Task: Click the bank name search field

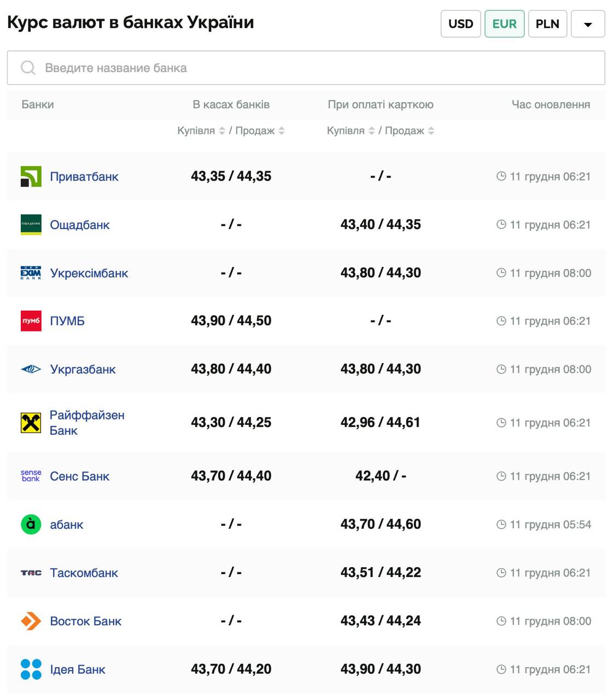Action: pos(306,68)
